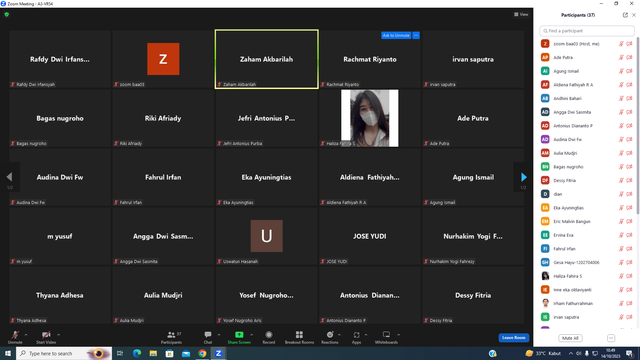This screenshot has height=360, width=640.
Task: Open Task View on the taskbar
Action: (x=120, y=353)
